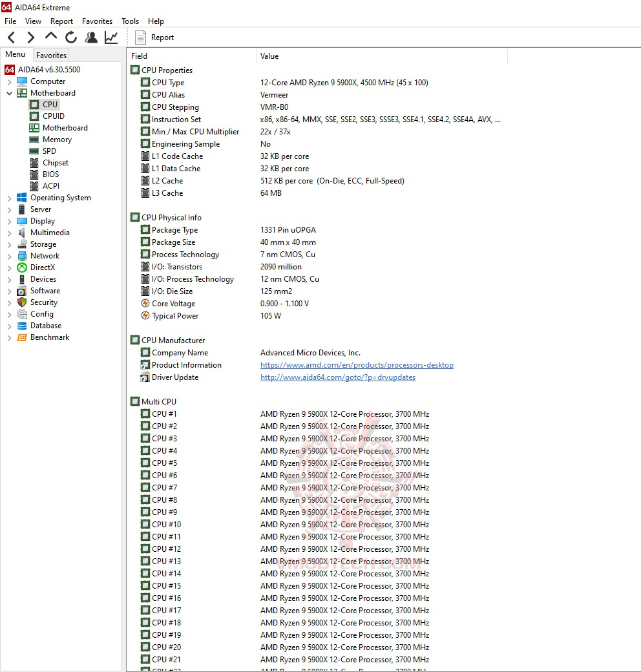
Task: Open the Favorites menu in menu bar
Action: (98, 21)
